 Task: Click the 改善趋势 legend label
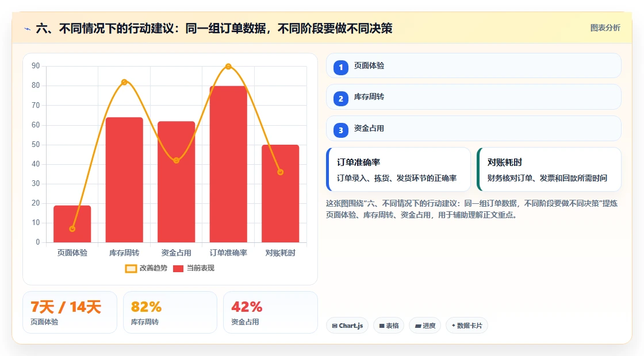tap(153, 268)
